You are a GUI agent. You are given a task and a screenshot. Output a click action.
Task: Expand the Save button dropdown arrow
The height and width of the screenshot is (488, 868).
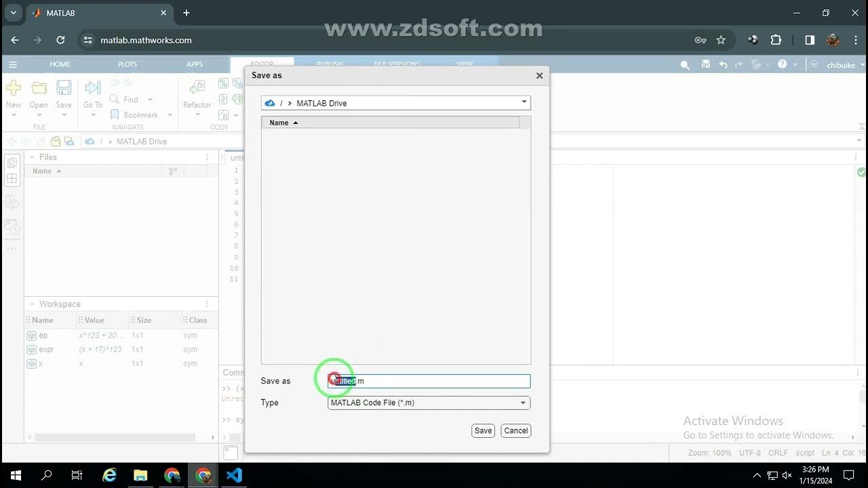click(64, 116)
